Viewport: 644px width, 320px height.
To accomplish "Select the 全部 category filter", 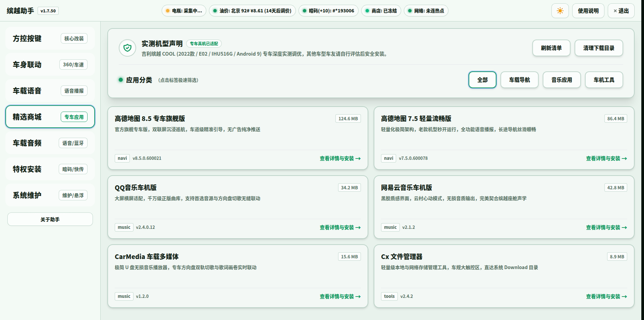I will (x=482, y=80).
